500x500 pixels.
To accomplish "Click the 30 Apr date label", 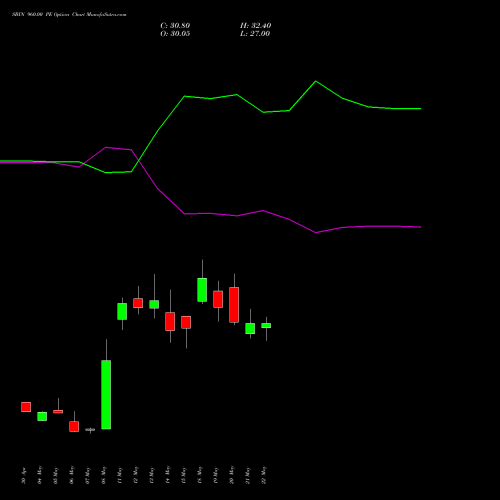I will coord(23,476).
